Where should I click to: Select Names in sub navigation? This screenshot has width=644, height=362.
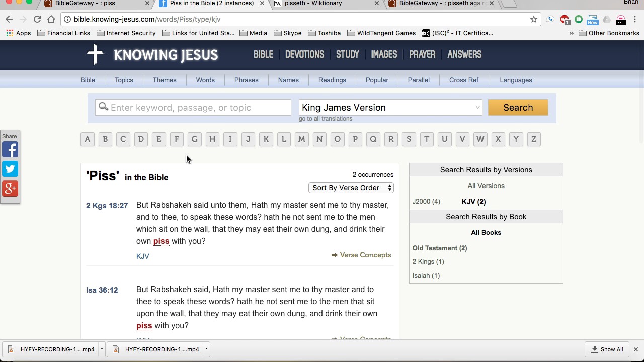(x=288, y=80)
